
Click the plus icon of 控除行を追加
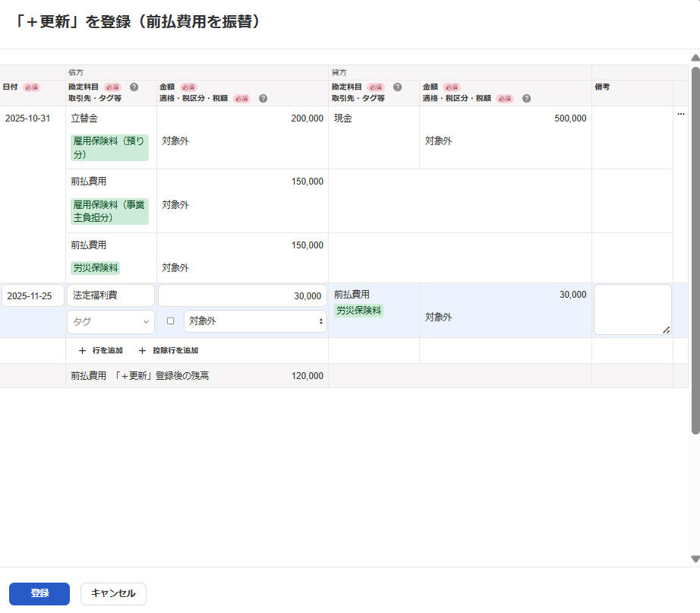tap(142, 351)
